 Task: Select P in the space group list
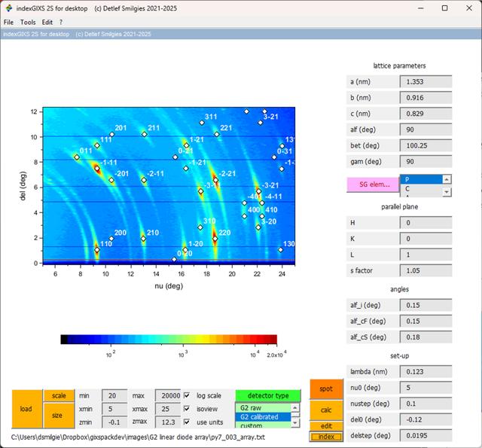[x=421, y=179]
